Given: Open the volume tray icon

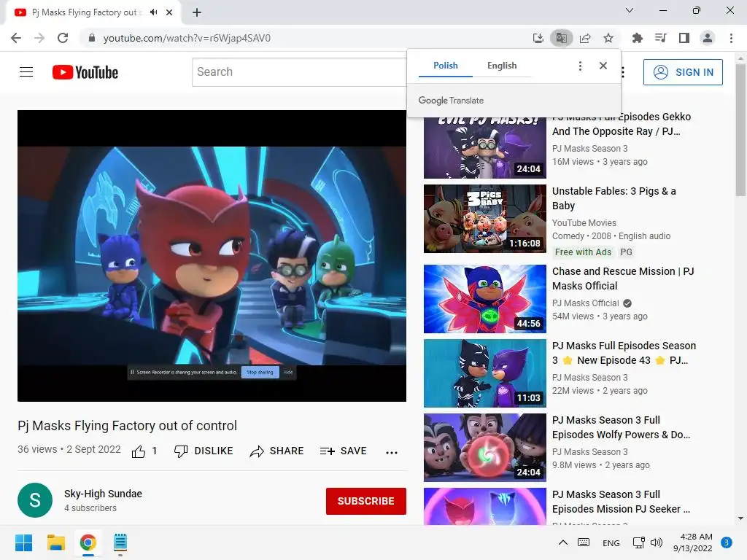Looking at the screenshot, I should [657, 542].
